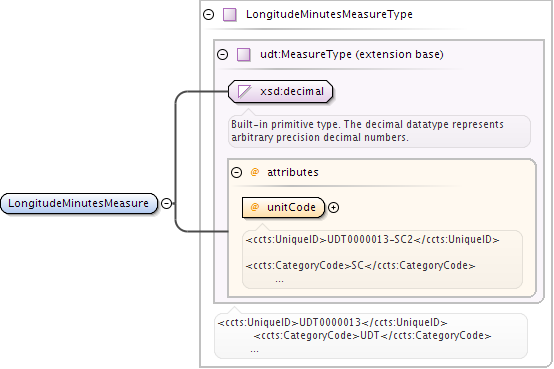Click the @ icon in unitCode
Screen dimensions: 554x369
pos(254,207)
